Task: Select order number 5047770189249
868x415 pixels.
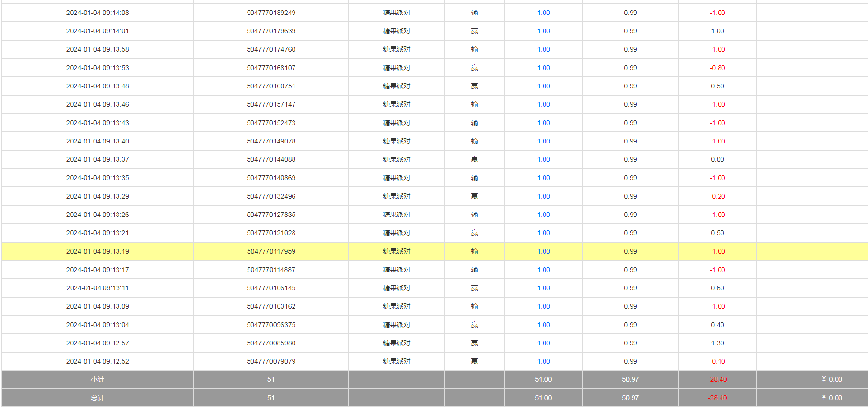Action: [x=271, y=13]
